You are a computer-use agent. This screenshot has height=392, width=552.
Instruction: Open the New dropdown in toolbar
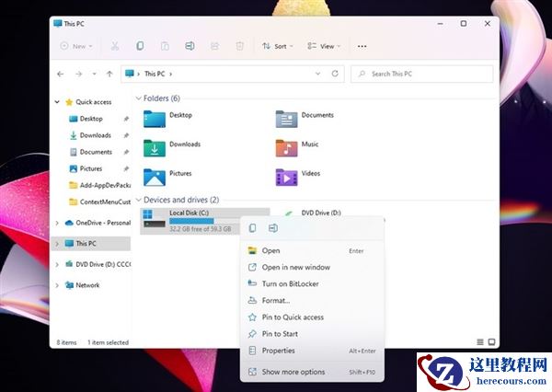coord(76,46)
